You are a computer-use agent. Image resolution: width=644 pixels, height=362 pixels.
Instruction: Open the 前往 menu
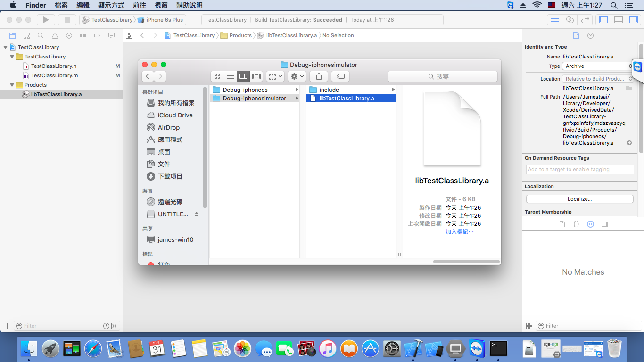point(140,5)
